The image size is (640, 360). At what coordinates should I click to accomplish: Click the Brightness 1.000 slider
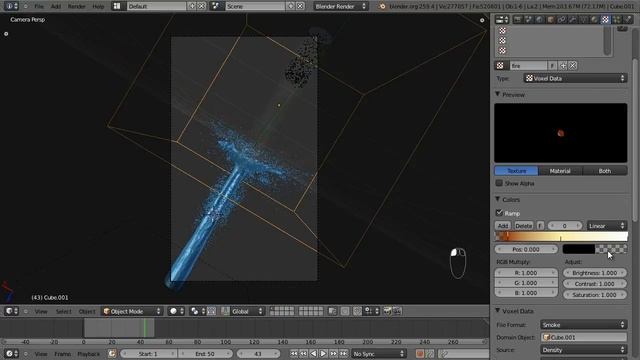click(x=595, y=273)
